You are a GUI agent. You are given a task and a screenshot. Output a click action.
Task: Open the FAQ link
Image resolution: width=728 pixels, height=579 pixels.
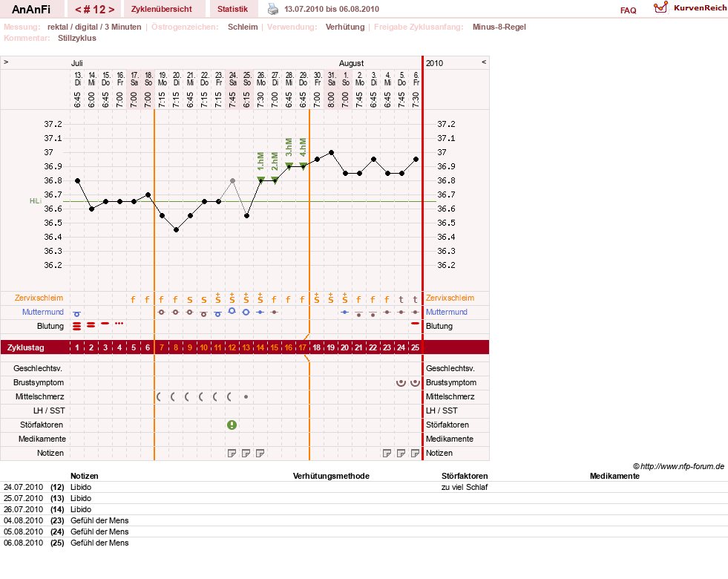[628, 10]
